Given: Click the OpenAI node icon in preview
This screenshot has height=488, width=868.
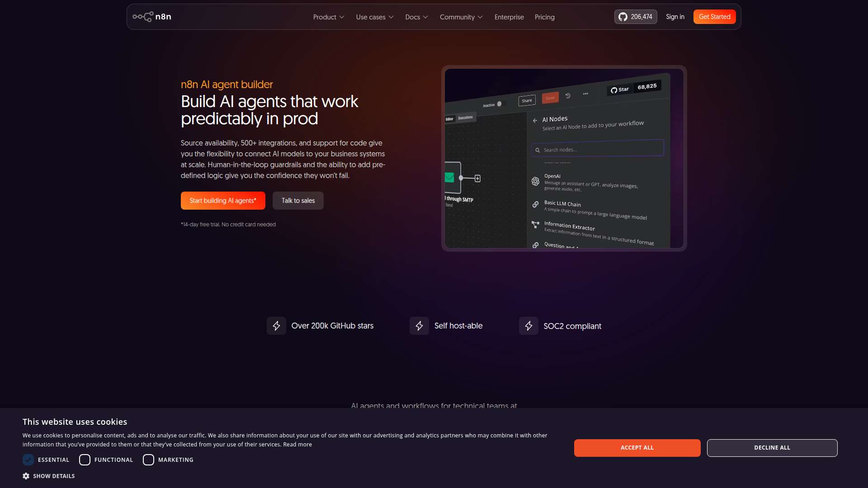Looking at the screenshot, I should (535, 181).
